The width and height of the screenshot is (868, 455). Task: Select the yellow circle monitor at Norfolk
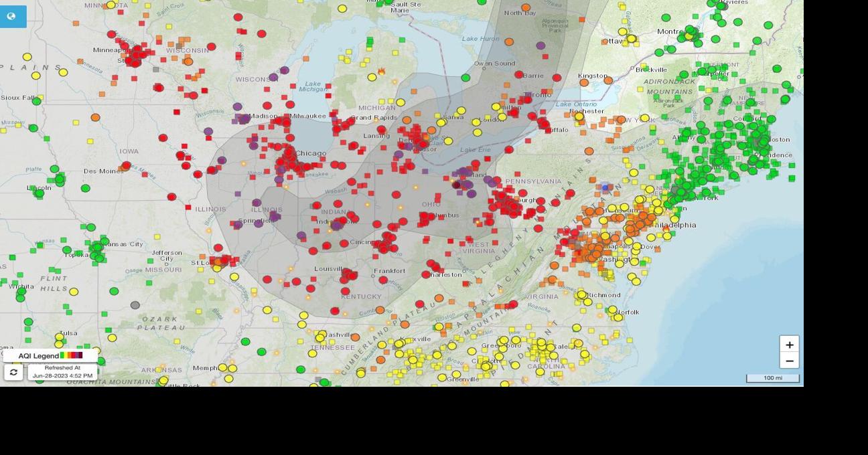[612, 310]
